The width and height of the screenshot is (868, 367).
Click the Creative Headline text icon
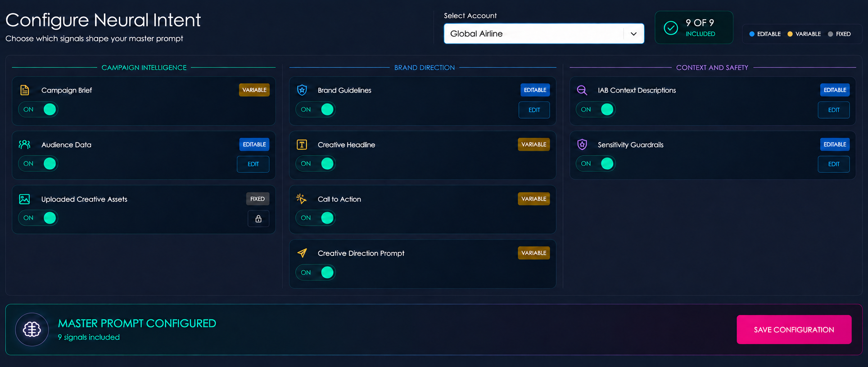click(x=302, y=144)
